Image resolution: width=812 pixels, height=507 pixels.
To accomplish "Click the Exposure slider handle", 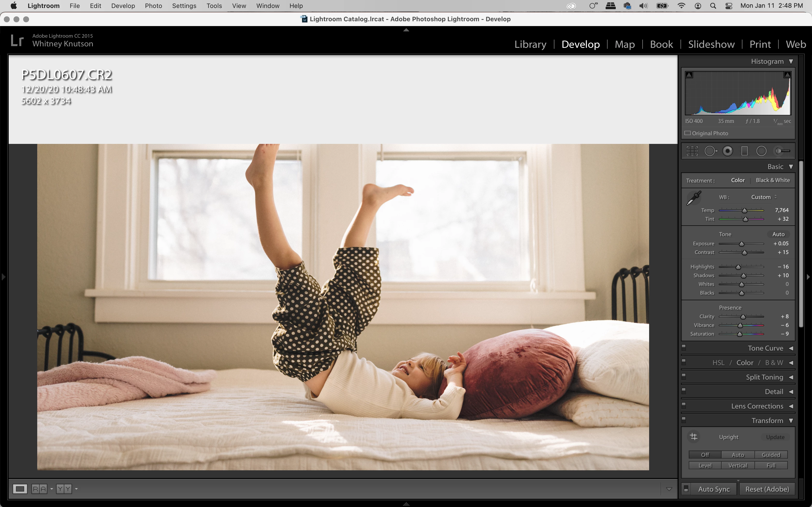I will (741, 244).
